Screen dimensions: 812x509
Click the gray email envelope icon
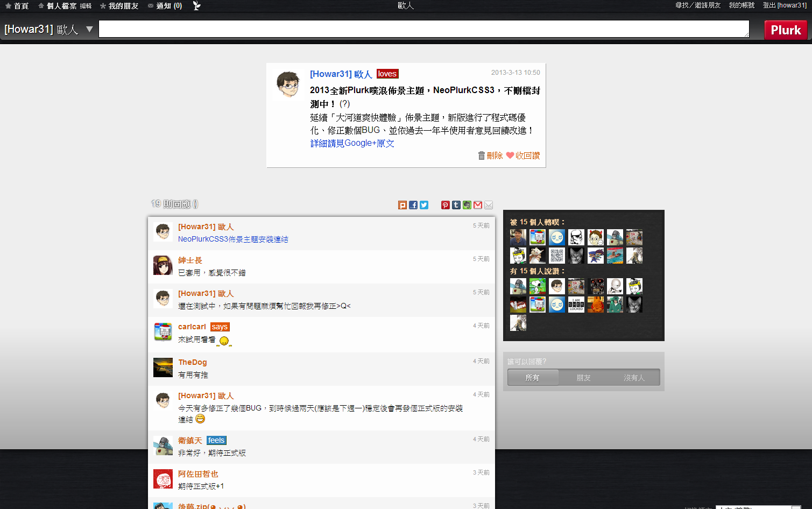point(489,205)
